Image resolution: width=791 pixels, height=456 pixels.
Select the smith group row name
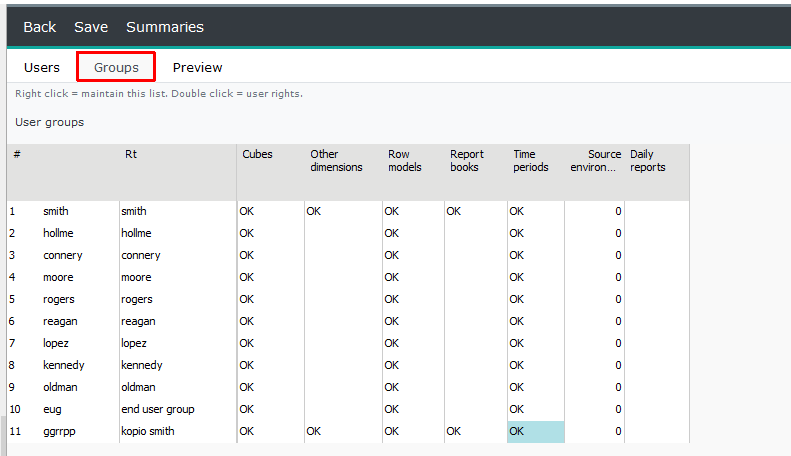click(x=55, y=211)
